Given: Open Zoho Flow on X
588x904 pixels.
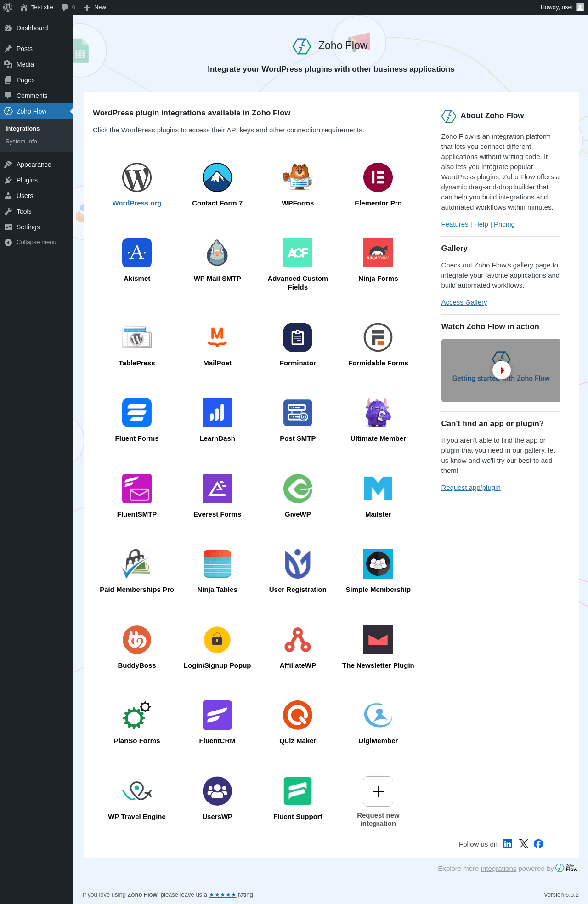Looking at the screenshot, I should click(x=524, y=844).
